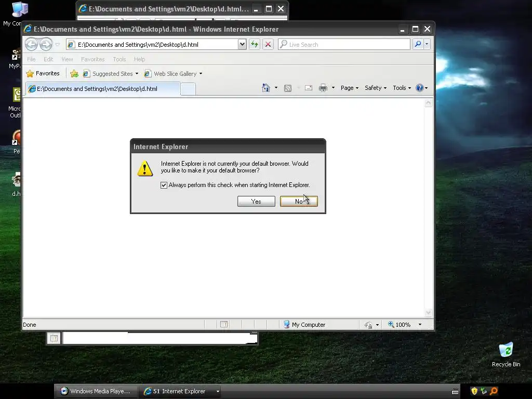532x399 pixels.
Task: Click the 100% zoom level button
Action: click(x=400, y=325)
